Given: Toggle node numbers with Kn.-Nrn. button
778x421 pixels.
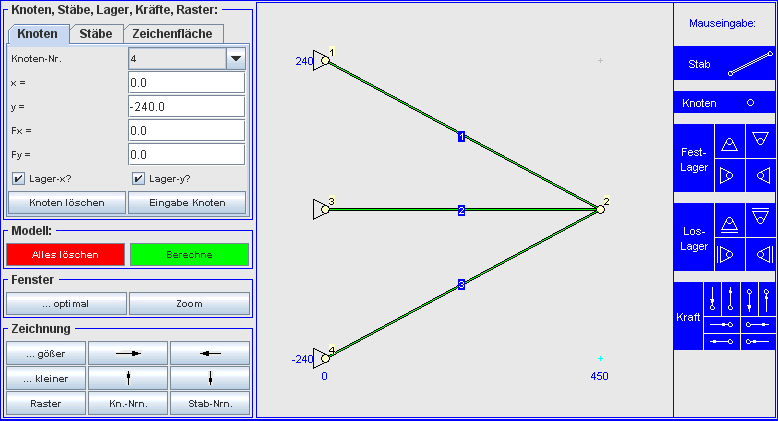Looking at the screenshot, I should pyautogui.click(x=127, y=405).
